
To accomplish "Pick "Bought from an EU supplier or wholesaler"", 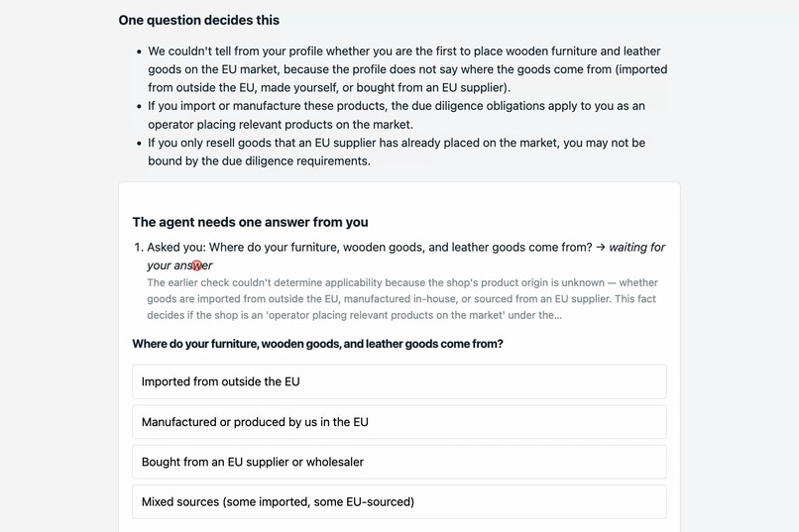I will coord(399,462).
